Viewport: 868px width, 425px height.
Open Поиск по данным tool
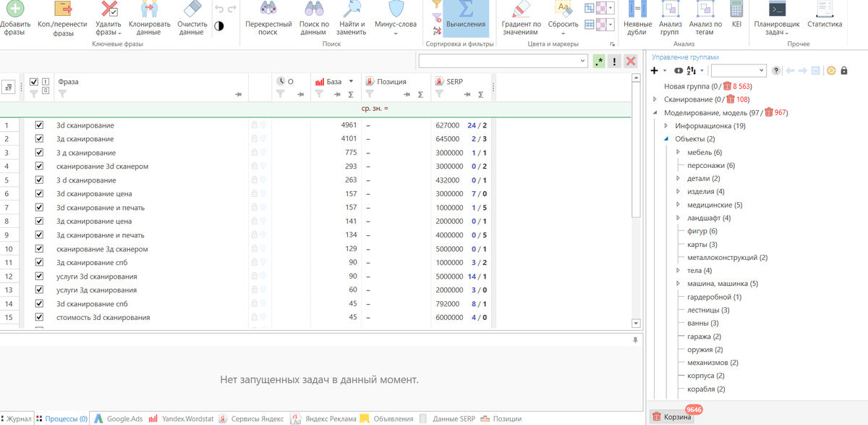tap(314, 18)
